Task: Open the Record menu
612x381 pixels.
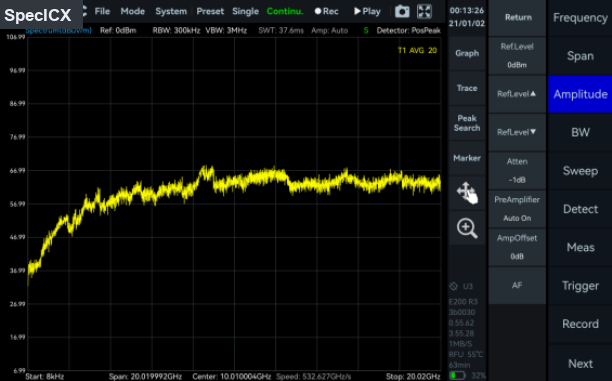Action: [580, 324]
